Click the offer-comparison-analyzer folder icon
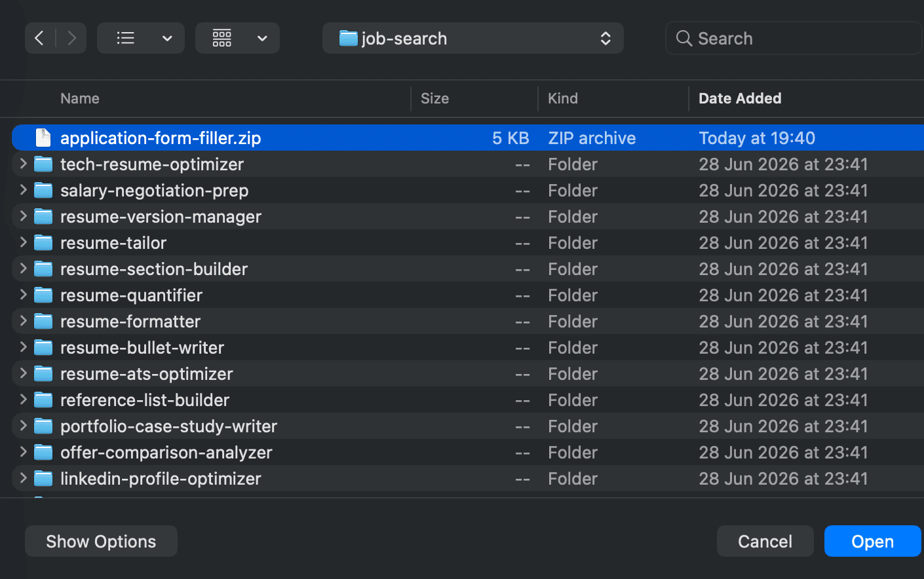Viewport: 924px width, 579px height. [x=43, y=452]
